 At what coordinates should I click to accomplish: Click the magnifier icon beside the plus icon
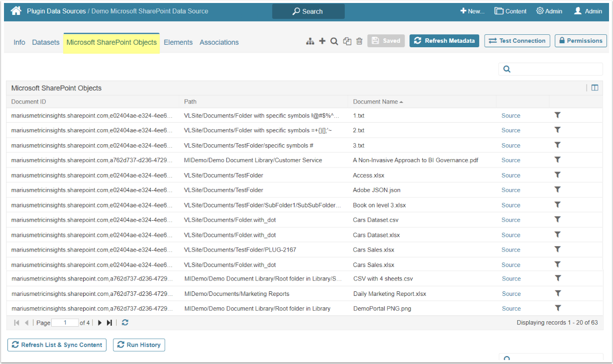(334, 41)
